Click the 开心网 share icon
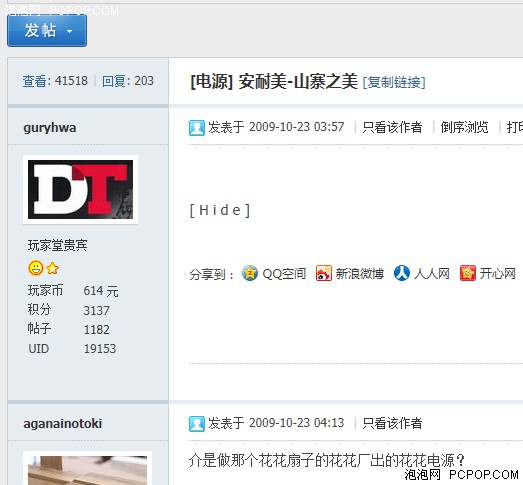This screenshot has height=485, width=523. (468, 274)
